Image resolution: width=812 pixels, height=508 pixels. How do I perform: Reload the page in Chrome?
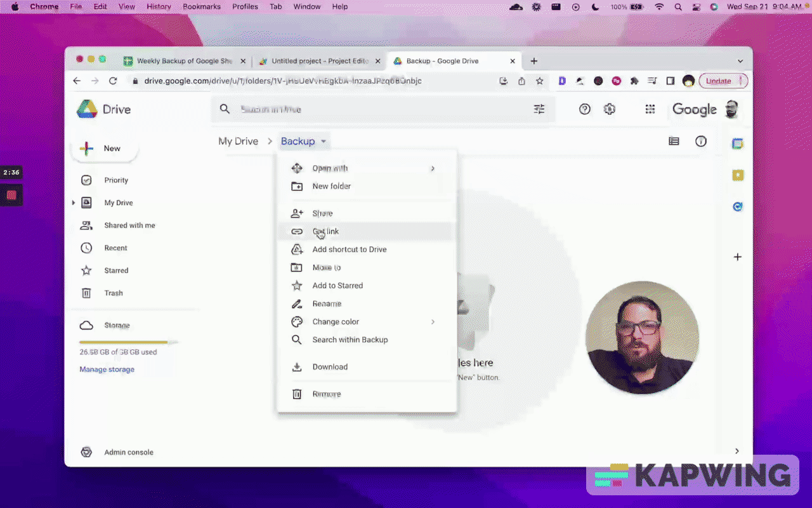click(x=113, y=81)
